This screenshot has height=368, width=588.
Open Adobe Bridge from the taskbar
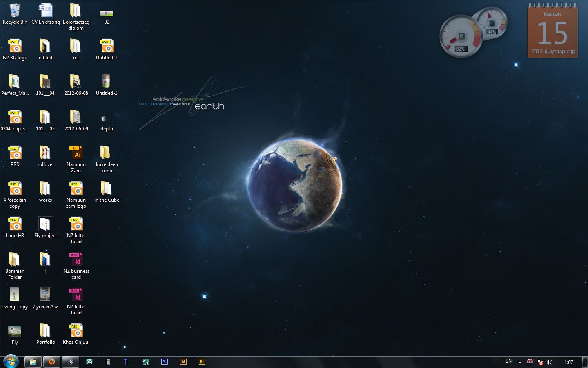202,362
